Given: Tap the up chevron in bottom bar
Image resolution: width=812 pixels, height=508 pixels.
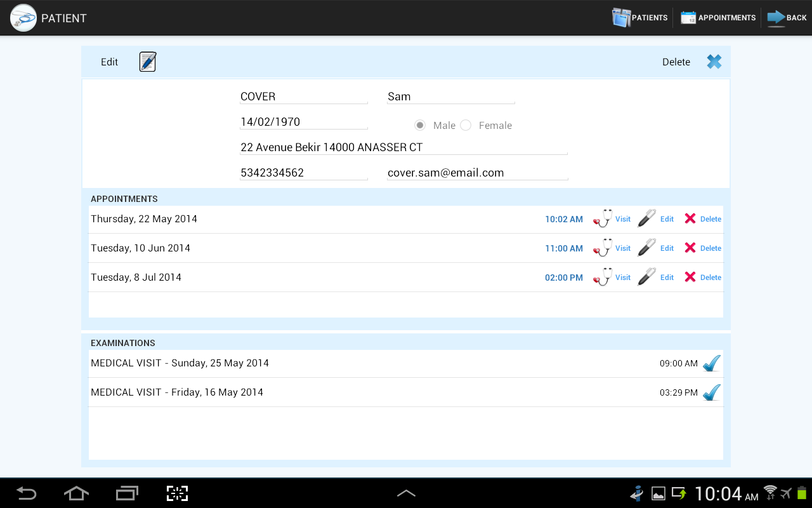Looking at the screenshot, I should 406,493.
